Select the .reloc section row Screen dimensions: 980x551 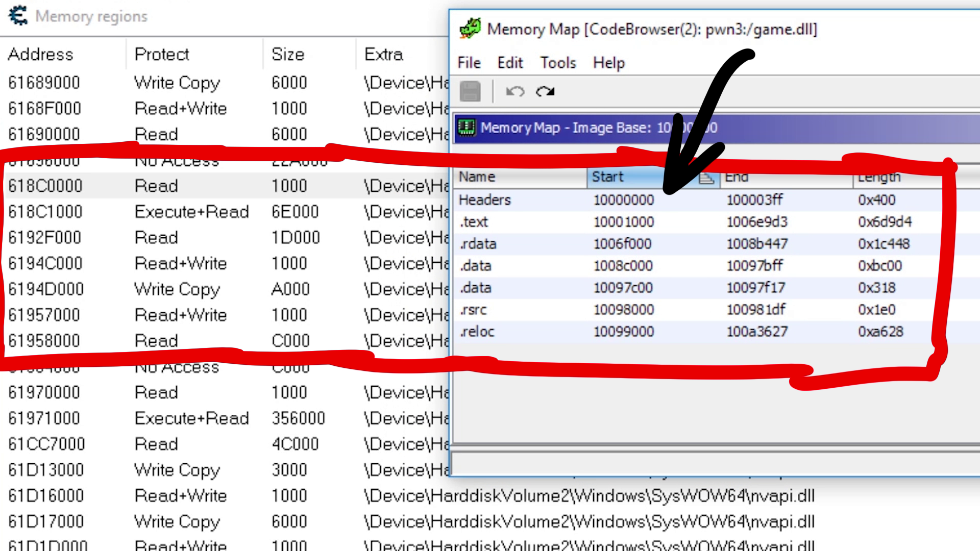[x=700, y=332]
